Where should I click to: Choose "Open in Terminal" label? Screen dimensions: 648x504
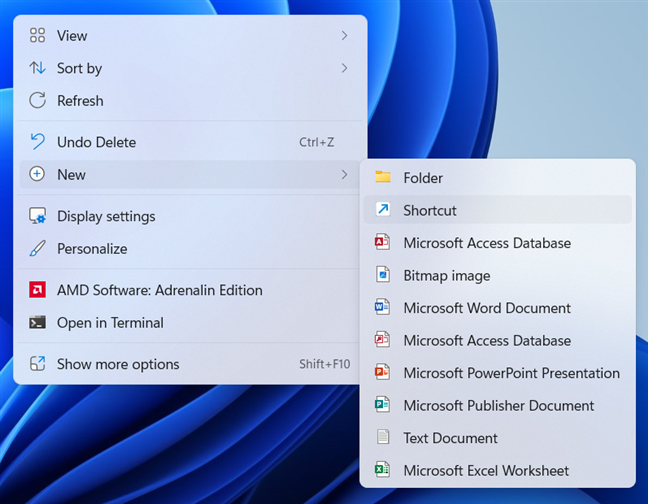pyautogui.click(x=110, y=323)
